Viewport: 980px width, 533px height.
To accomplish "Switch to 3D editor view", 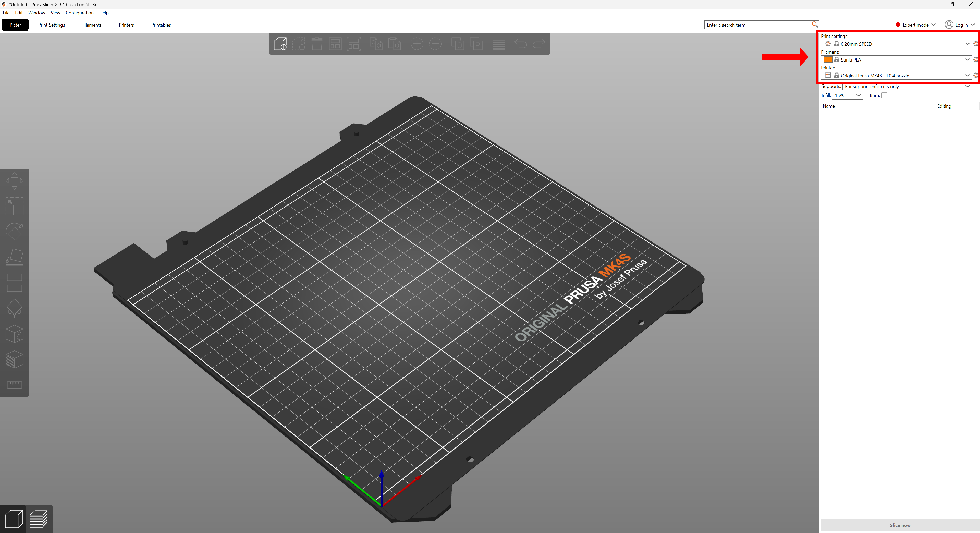I will [x=14, y=519].
